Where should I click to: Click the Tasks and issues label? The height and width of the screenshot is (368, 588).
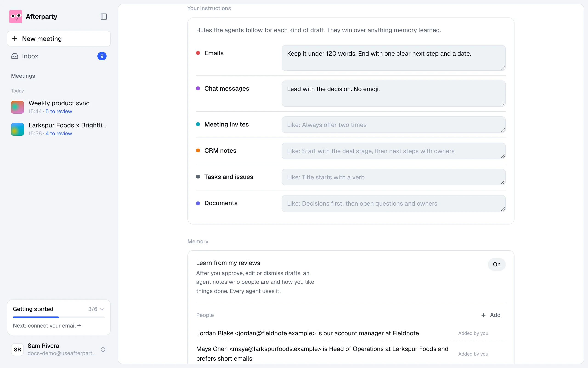click(x=229, y=177)
